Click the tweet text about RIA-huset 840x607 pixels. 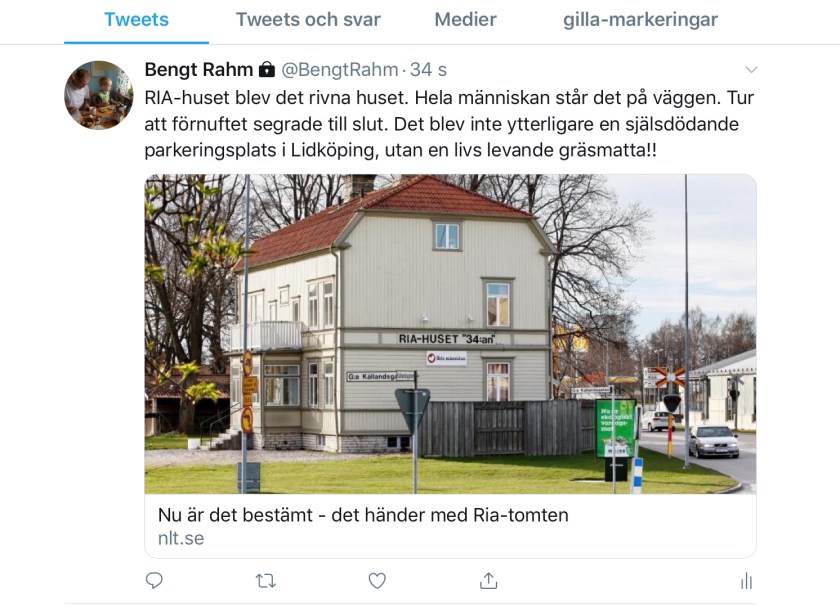449,124
